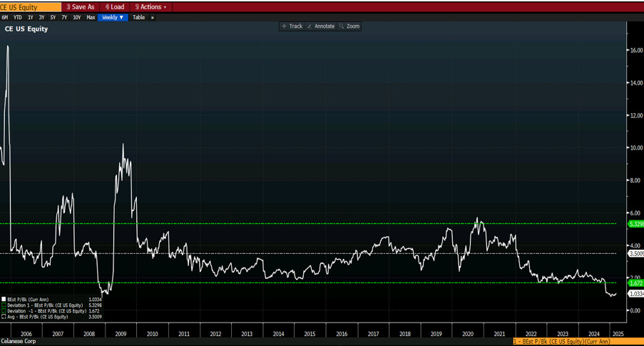Click the 2025 year label on timeline

[618, 334]
